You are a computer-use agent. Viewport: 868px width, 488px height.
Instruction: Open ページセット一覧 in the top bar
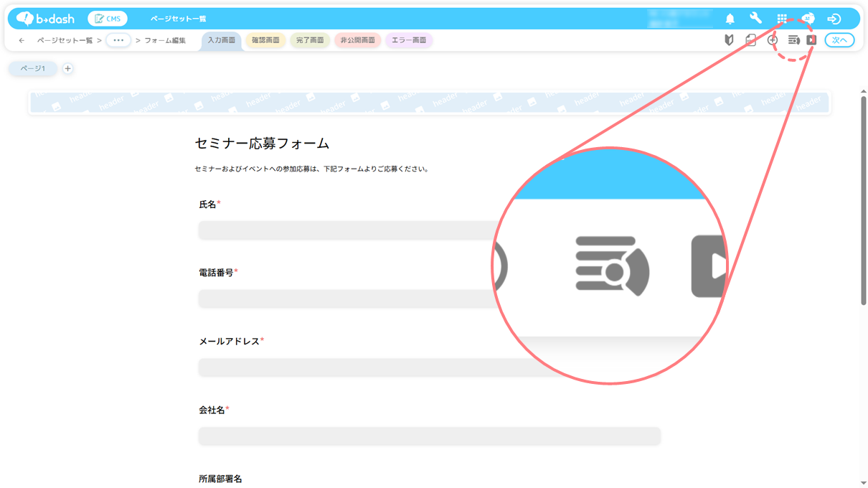click(178, 19)
